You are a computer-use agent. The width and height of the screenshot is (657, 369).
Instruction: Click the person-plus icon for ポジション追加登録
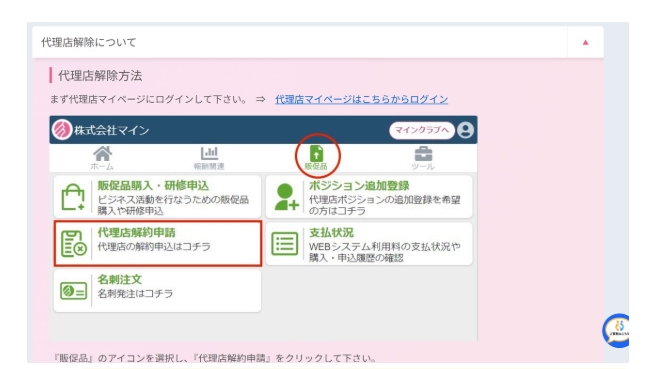[286, 196]
